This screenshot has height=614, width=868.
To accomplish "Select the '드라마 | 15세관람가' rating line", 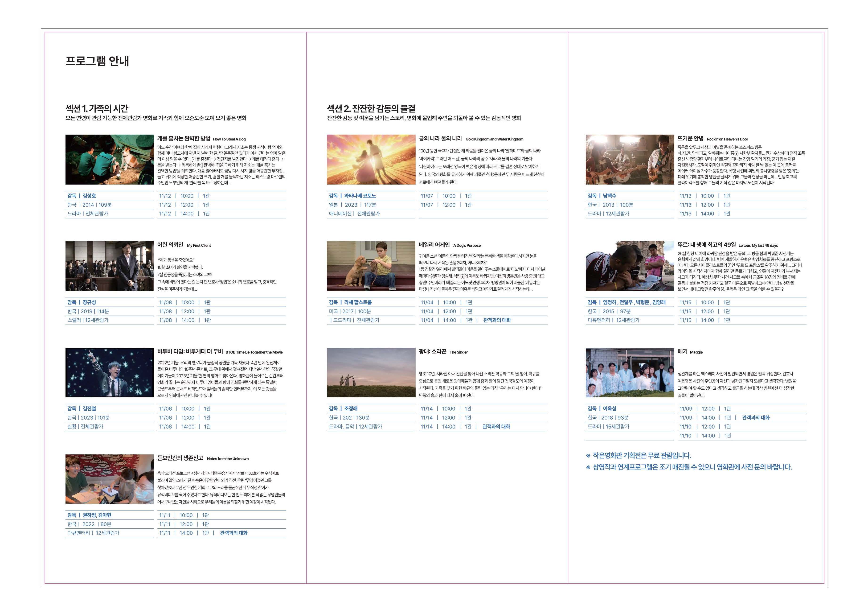I will point(608,427).
